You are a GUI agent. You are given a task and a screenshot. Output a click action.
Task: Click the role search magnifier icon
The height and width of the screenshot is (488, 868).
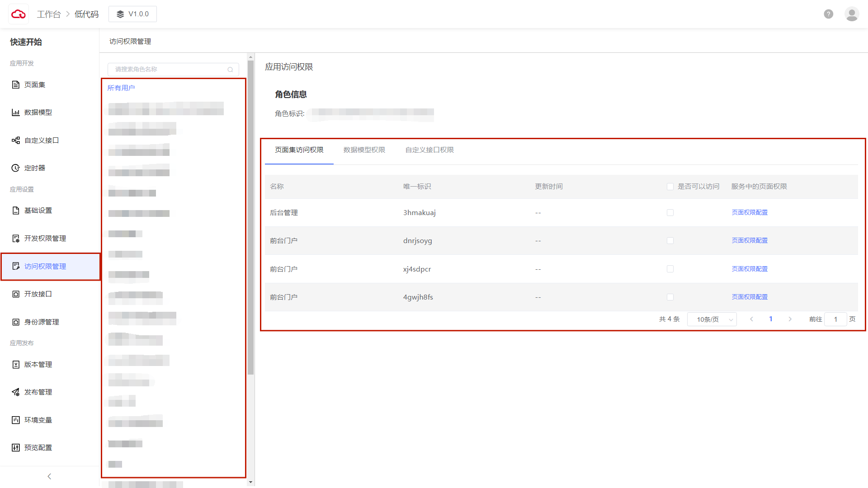point(230,70)
